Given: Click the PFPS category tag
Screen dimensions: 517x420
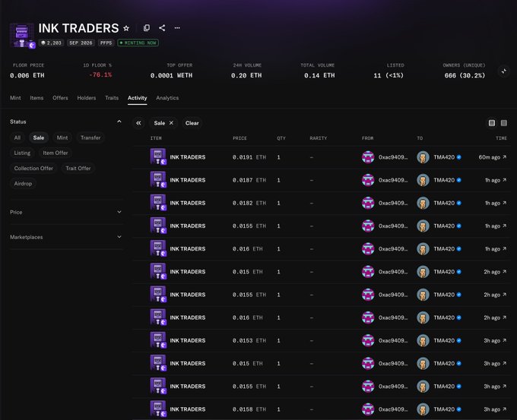Looking at the screenshot, I should pyautogui.click(x=106, y=43).
